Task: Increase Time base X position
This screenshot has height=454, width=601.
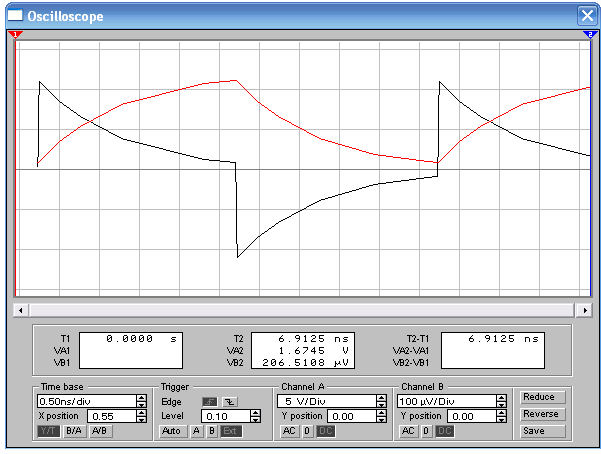Action: pos(141,413)
